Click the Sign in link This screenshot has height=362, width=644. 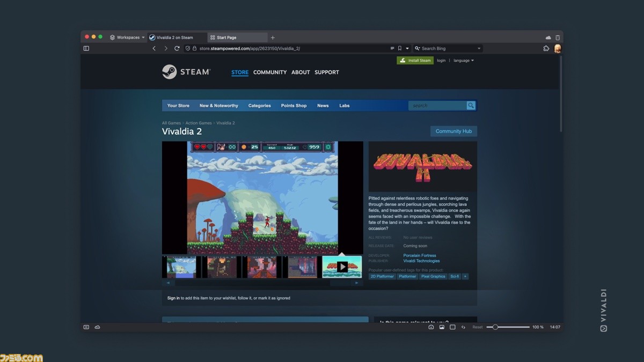coord(173,298)
